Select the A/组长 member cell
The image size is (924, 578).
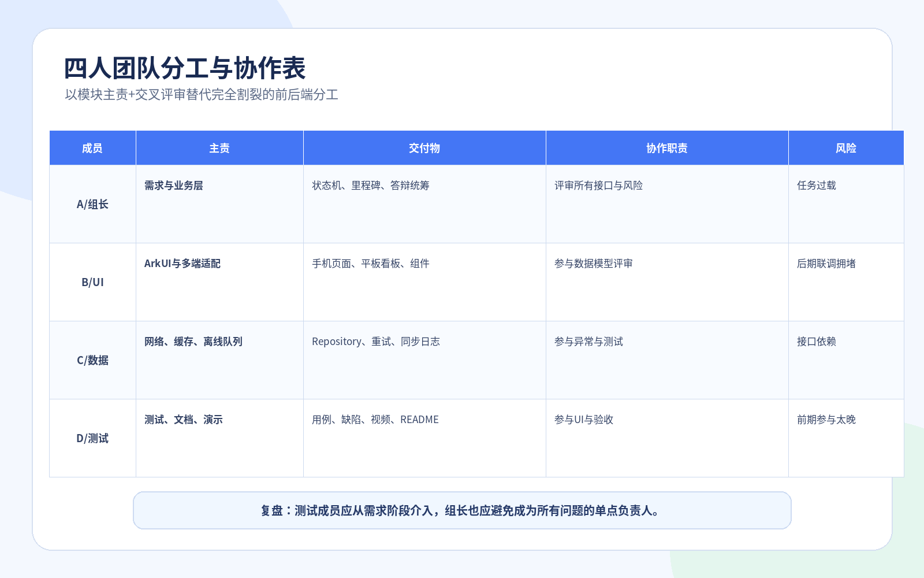tap(92, 204)
